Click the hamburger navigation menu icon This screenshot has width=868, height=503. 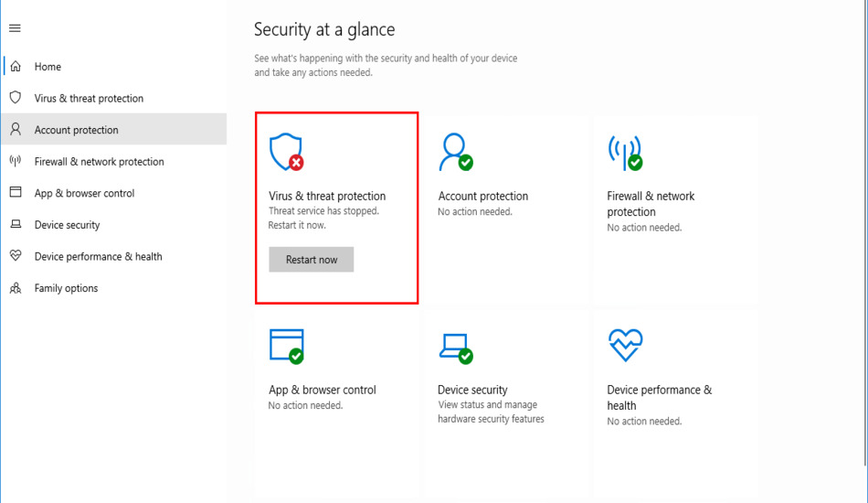click(x=15, y=28)
